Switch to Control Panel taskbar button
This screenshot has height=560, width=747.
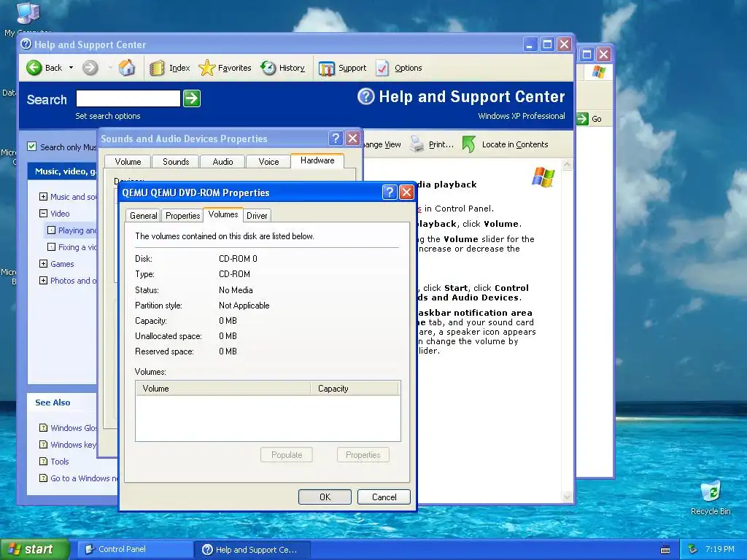point(135,550)
